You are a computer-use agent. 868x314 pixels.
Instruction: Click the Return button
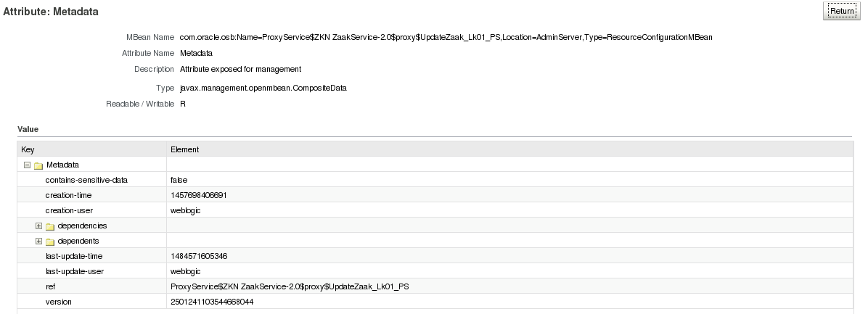[x=842, y=11]
